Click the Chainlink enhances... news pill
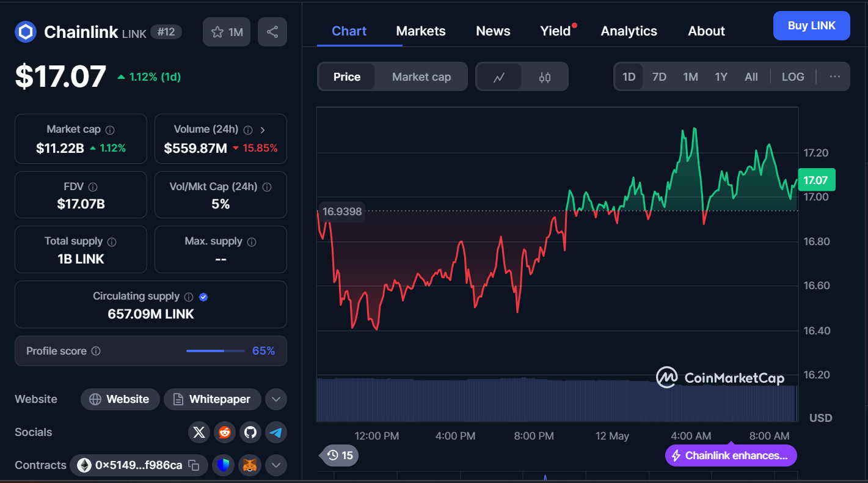 coord(731,455)
